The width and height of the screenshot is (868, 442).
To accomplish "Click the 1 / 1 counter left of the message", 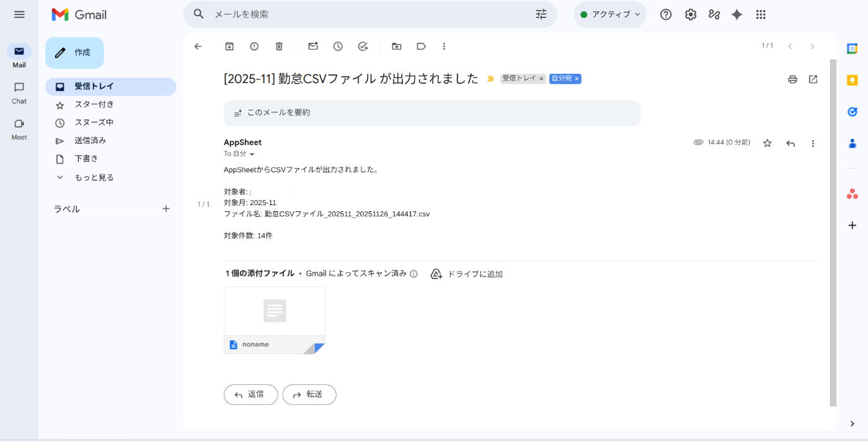I will click(x=203, y=205).
